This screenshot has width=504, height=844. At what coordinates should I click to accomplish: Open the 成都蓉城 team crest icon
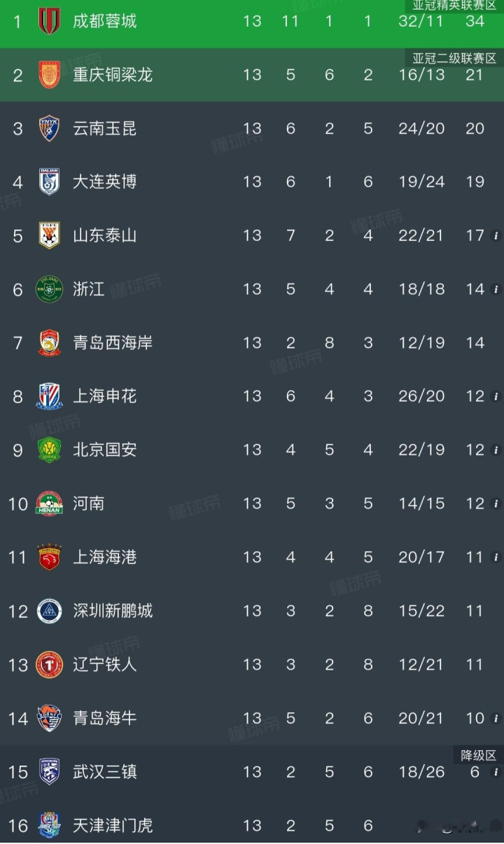pos(49,21)
